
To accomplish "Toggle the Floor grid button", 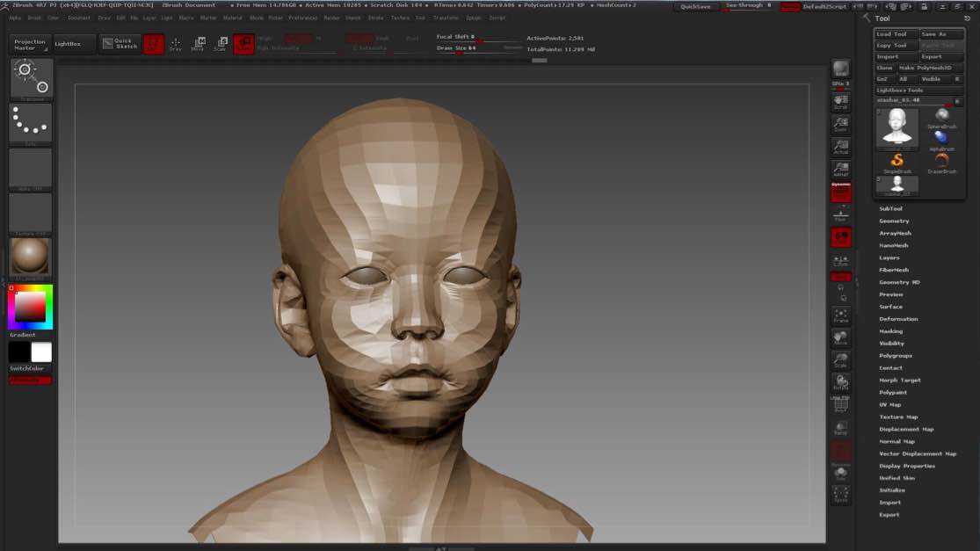I will pos(840,214).
